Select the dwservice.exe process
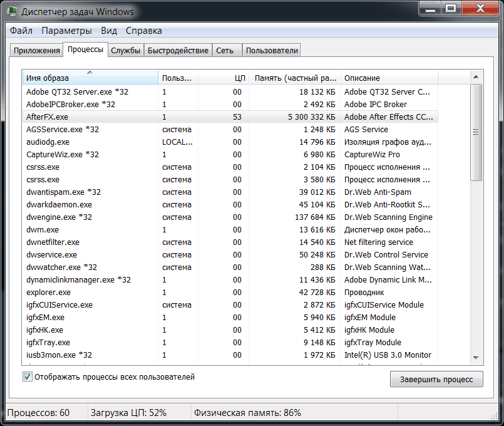Image resolution: width=504 pixels, height=426 pixels. point(230,254)
